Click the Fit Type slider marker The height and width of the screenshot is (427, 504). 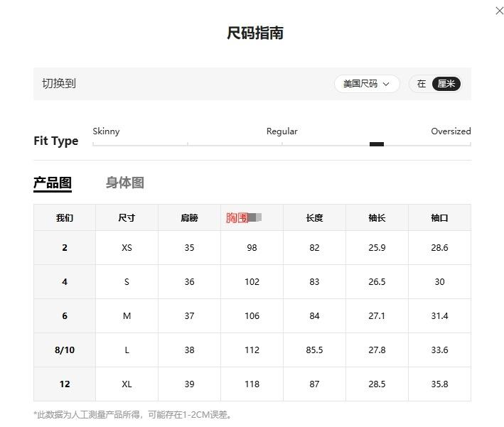(377, 144)
